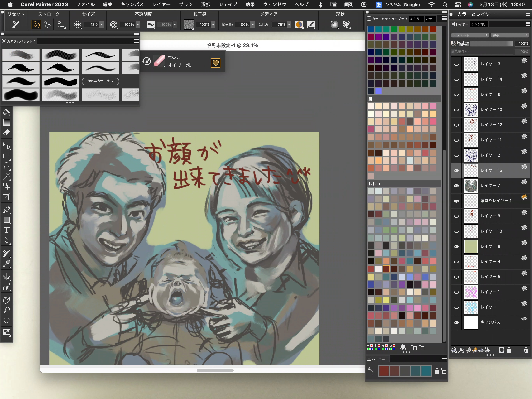Click the Oily Chunk pastel brush icon

tap(159, 61)
